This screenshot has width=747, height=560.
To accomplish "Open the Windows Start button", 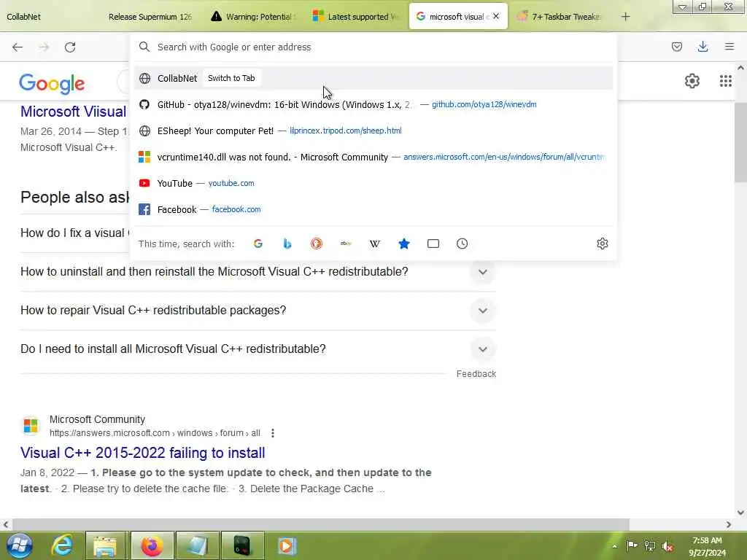I will click(19, 545).
